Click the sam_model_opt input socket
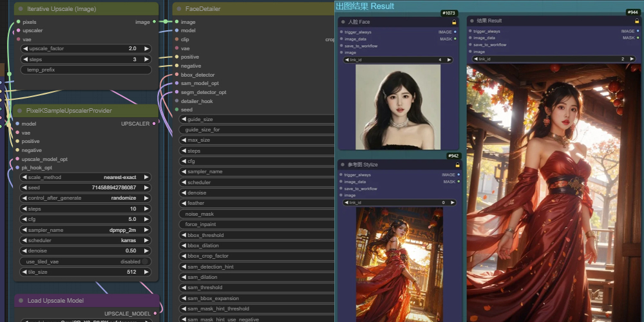Image resolution: width=644 pixels, height=322 pixels. (x=176, y=83)
